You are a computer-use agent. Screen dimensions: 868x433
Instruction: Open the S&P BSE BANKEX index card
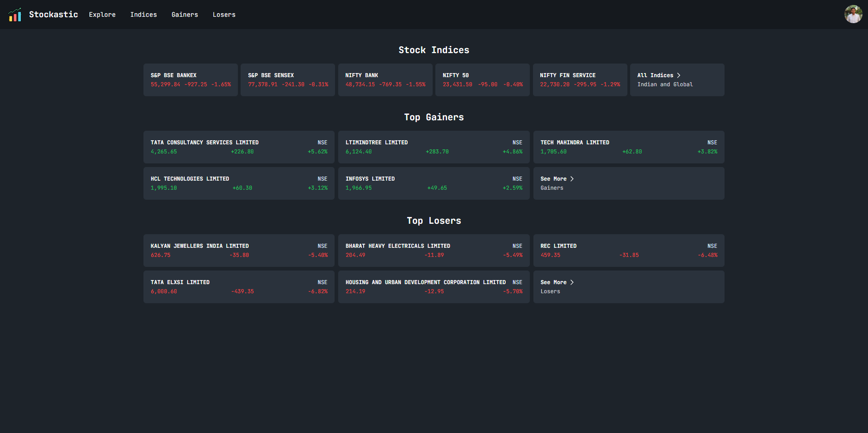tap(191, 80)
